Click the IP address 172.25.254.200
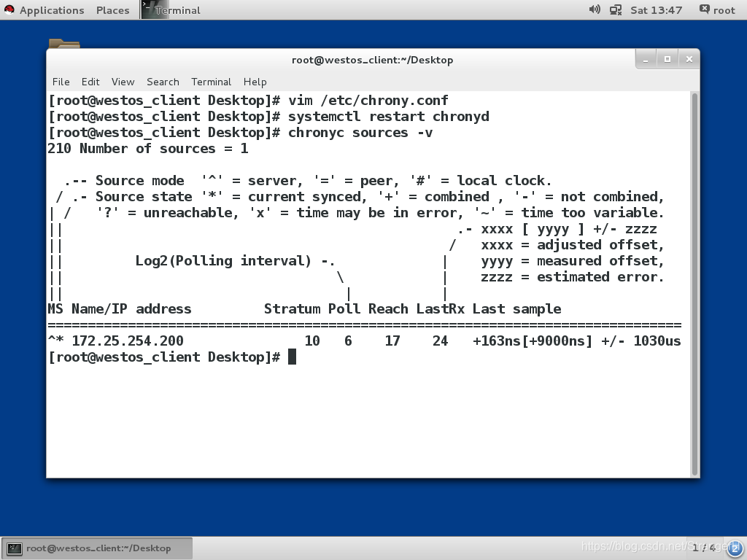The width and height of the screenshot is (747, 560). [x=128, y=341]
